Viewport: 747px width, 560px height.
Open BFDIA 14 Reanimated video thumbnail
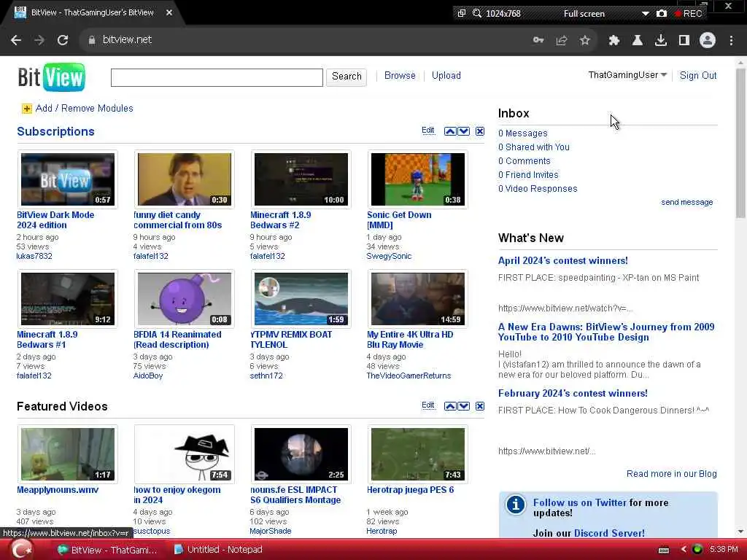[185, 299]
